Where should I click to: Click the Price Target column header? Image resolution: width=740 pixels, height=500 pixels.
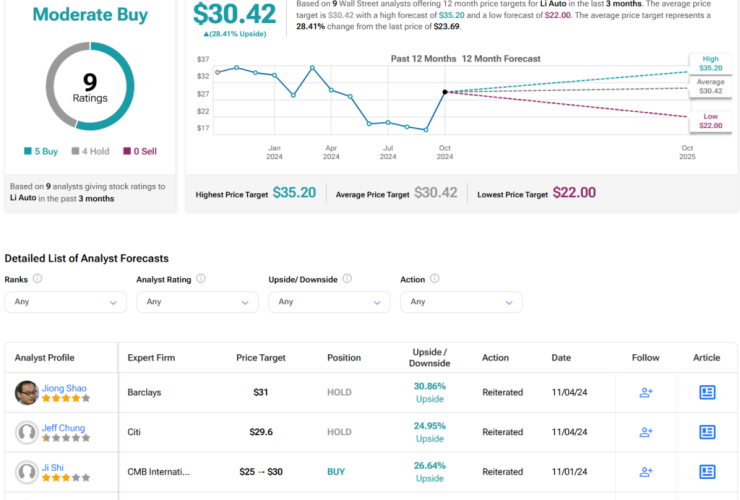click(x=261, y=358)
